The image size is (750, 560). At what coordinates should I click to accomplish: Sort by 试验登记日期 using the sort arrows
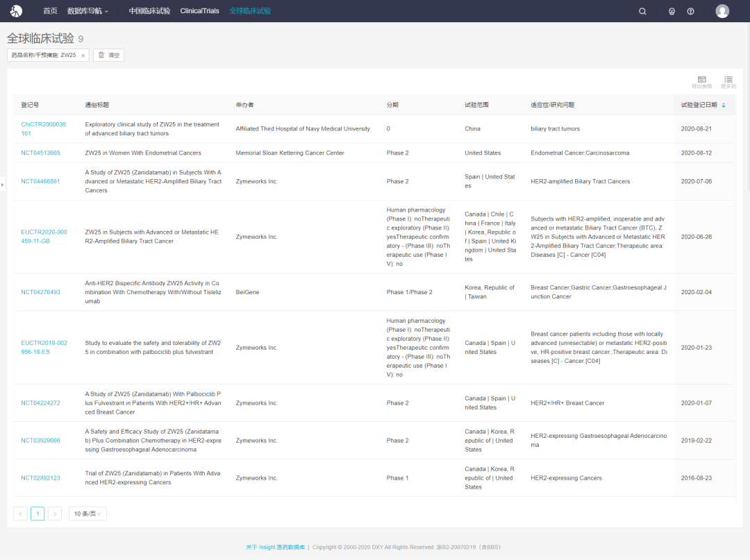[x=724, y=105]
